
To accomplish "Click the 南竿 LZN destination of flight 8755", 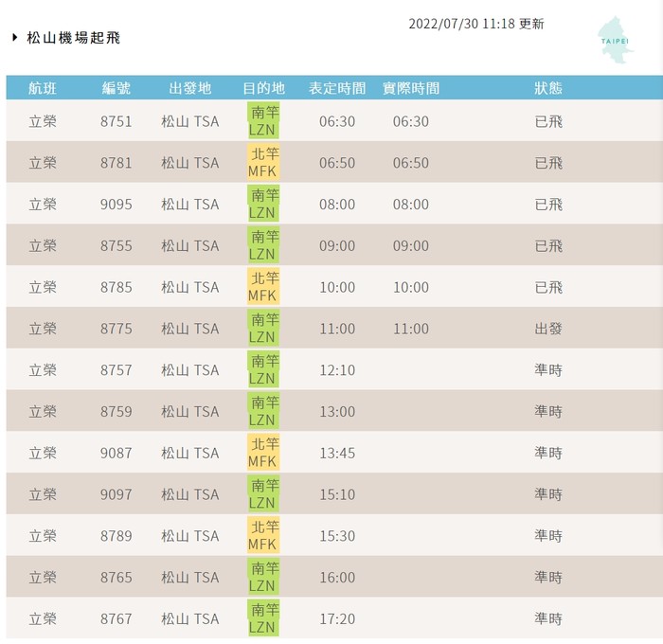I will pos(263,245).
